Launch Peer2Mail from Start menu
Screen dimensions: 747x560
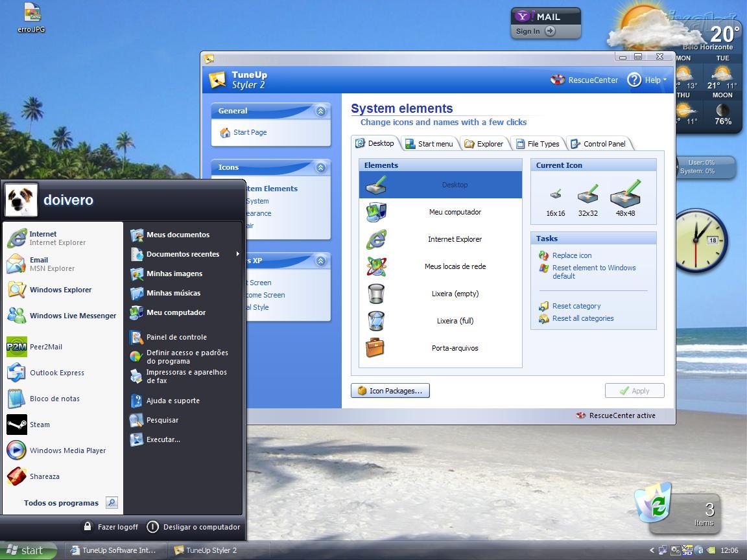(62, 347)
